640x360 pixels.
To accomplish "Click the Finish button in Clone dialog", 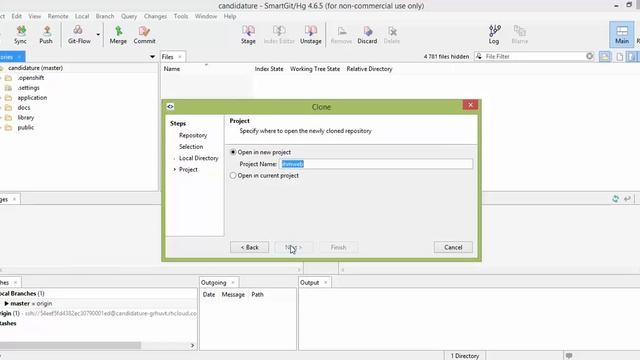I will (338, 247).
